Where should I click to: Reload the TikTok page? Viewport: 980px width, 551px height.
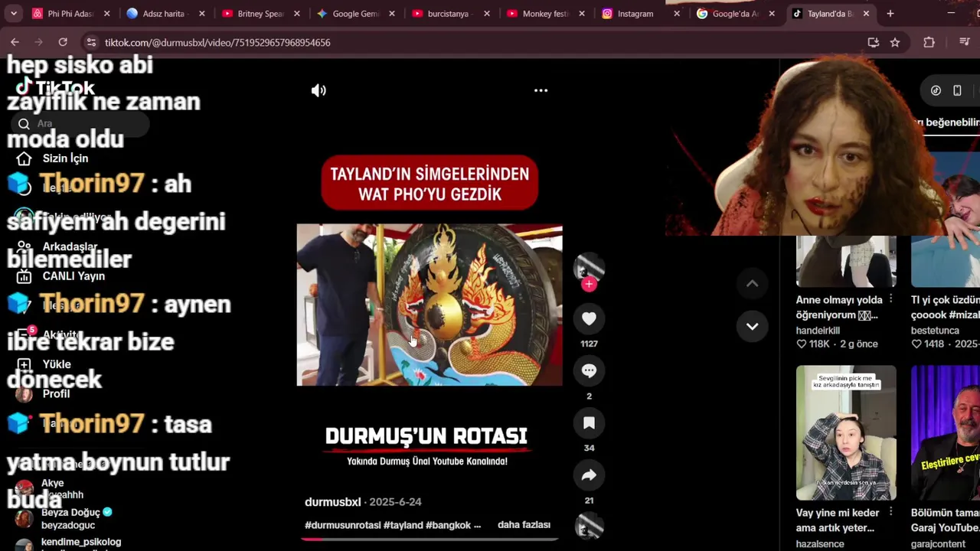click(x=63, y=42)
